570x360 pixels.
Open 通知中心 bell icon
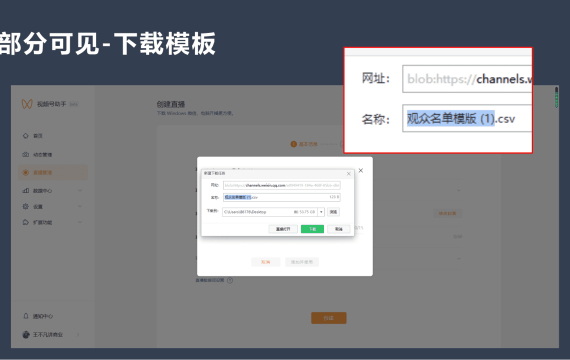point(25,316)
